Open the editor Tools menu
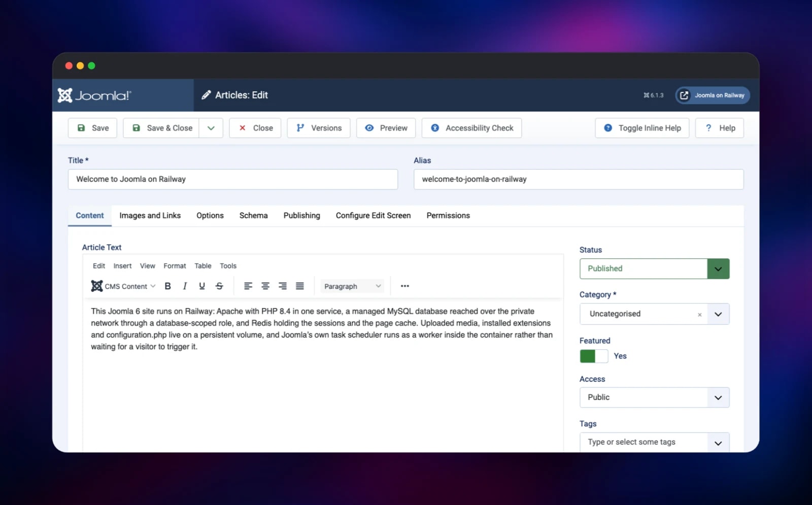 (228, 266)
